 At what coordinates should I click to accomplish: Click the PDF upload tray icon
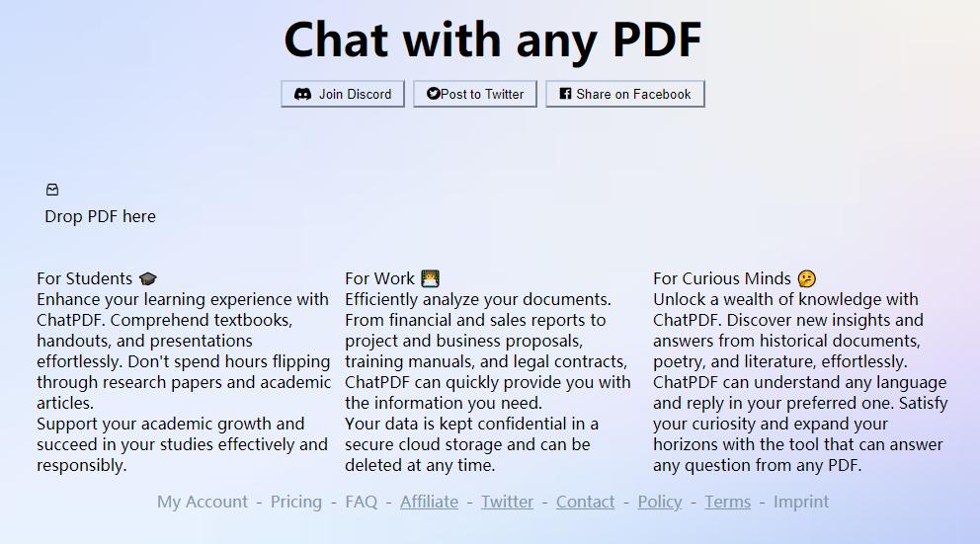tap(52, 190)
